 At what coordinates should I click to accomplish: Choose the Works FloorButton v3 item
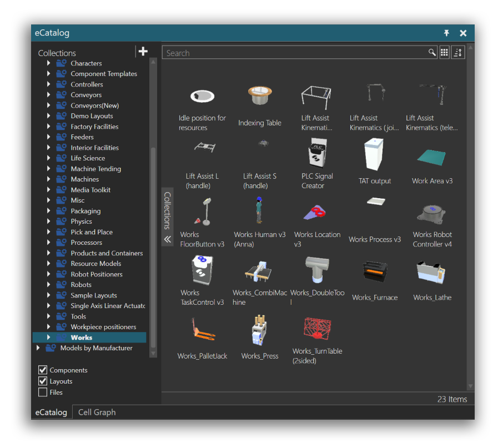pos(202,223)
